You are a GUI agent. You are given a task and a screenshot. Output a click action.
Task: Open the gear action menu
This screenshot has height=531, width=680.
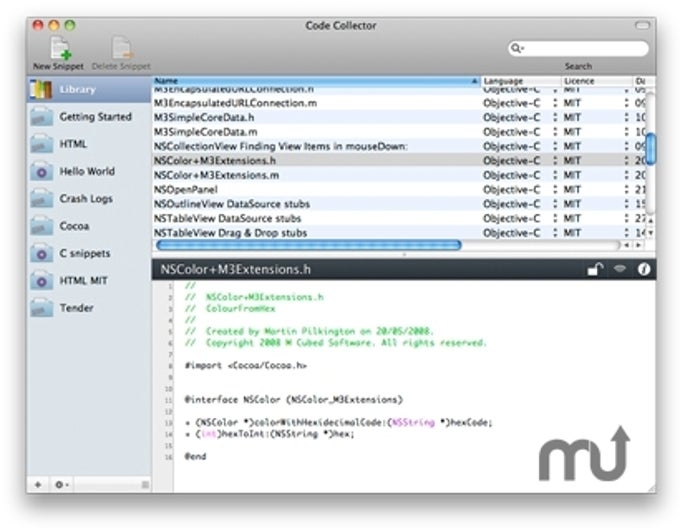pyautogui.click(x=62, y=485)
